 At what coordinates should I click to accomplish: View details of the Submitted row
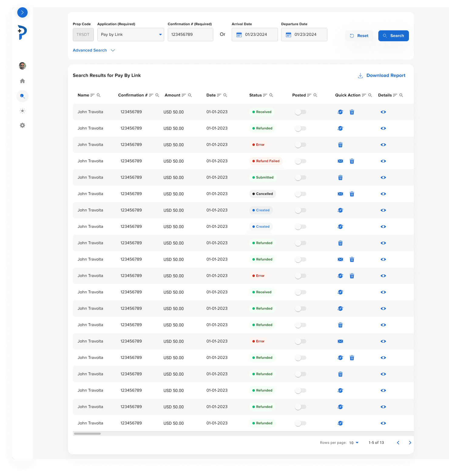click(383, 177)
